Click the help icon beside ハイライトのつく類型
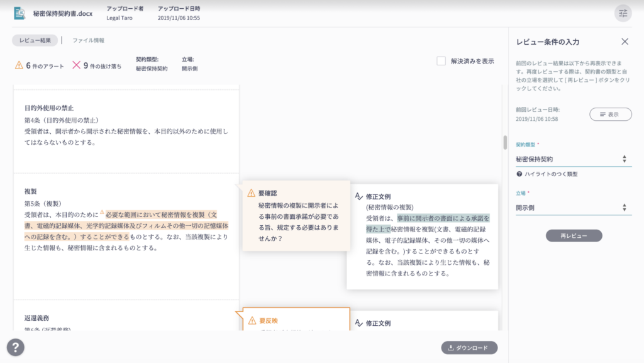The height and width of the screenshot is (363, 644). [519, 174]
